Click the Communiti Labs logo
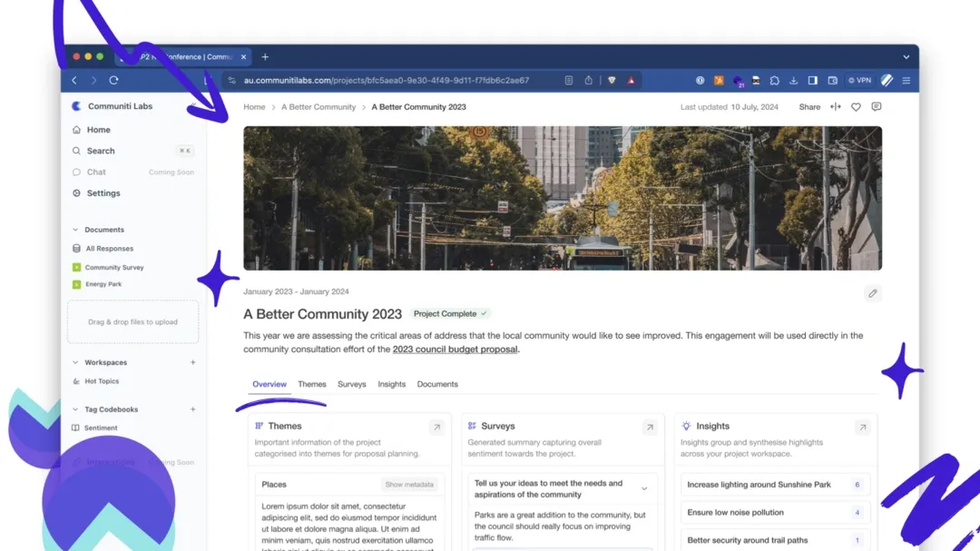Viewport: 980px width, 551px height. coord(76,106)
